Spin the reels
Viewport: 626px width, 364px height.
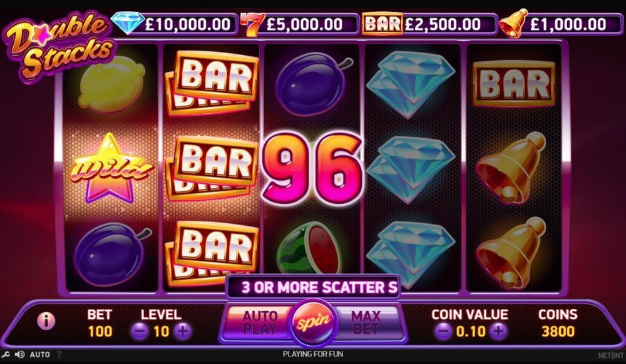tap(314, 322)
